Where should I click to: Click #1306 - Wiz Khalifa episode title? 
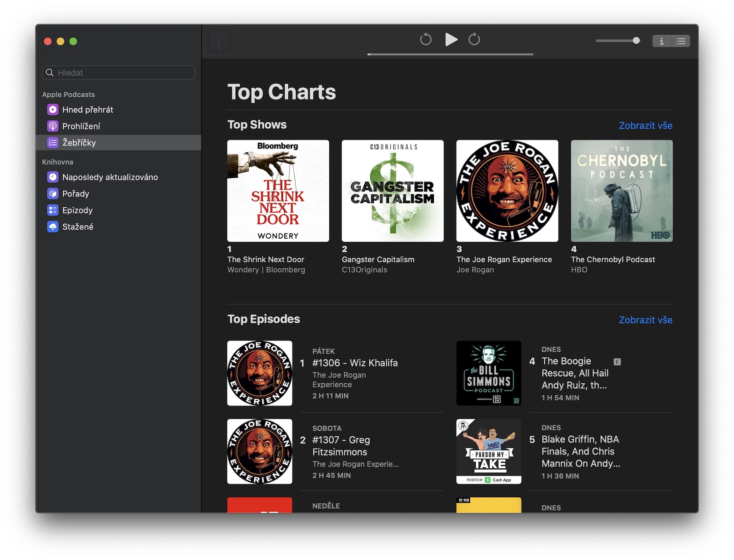(355, 363)
